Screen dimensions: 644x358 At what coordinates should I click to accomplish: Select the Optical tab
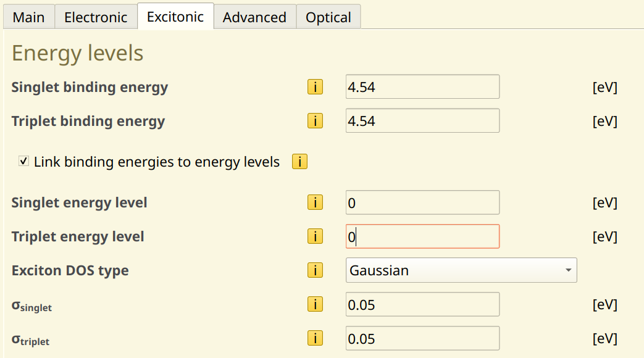click(x=328, y=17)
